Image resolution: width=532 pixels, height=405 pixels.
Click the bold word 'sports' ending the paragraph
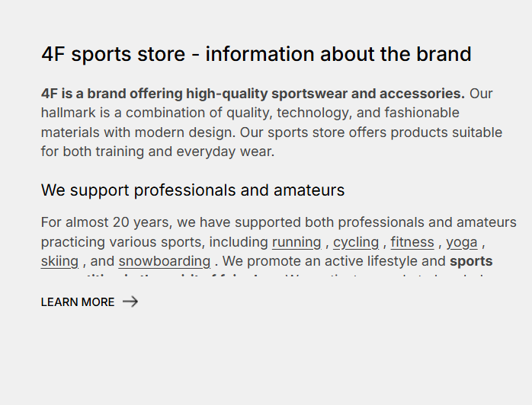471,261
